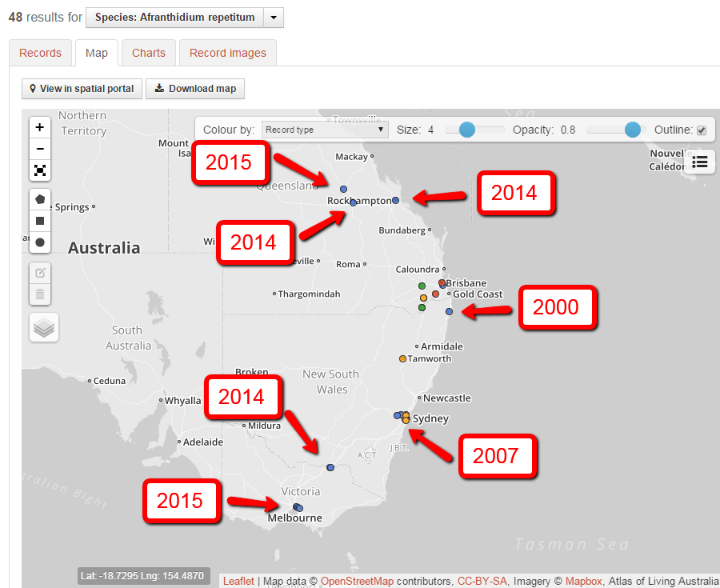Screen dimensions: 720x588
Task: Click the edit layers icon
Action: [40, 273]
